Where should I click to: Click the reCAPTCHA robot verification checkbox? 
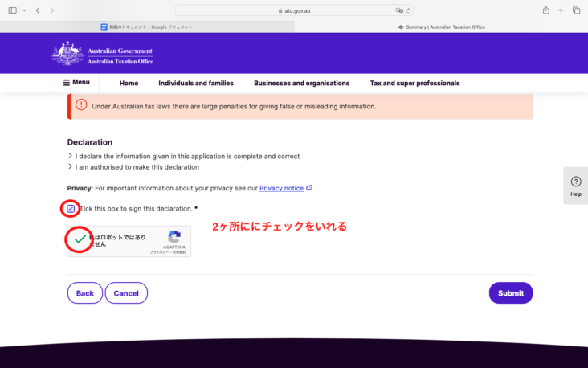coord(80,239)
